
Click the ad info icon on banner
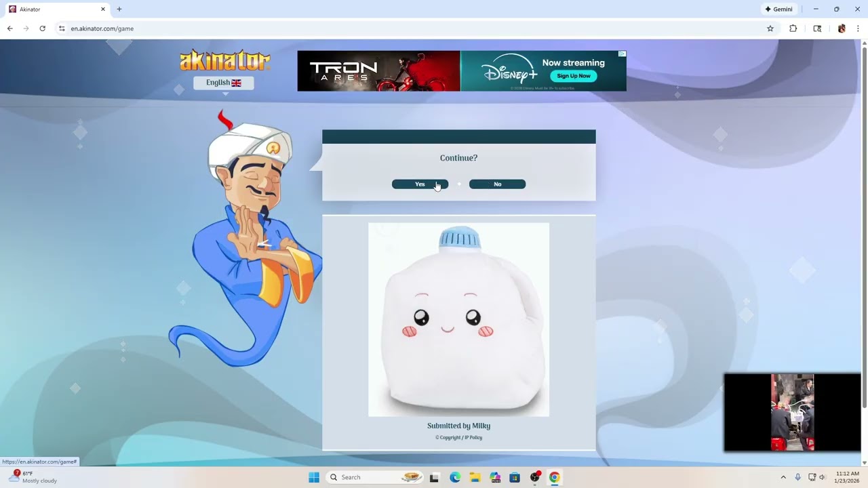click(x=622, y=54)
